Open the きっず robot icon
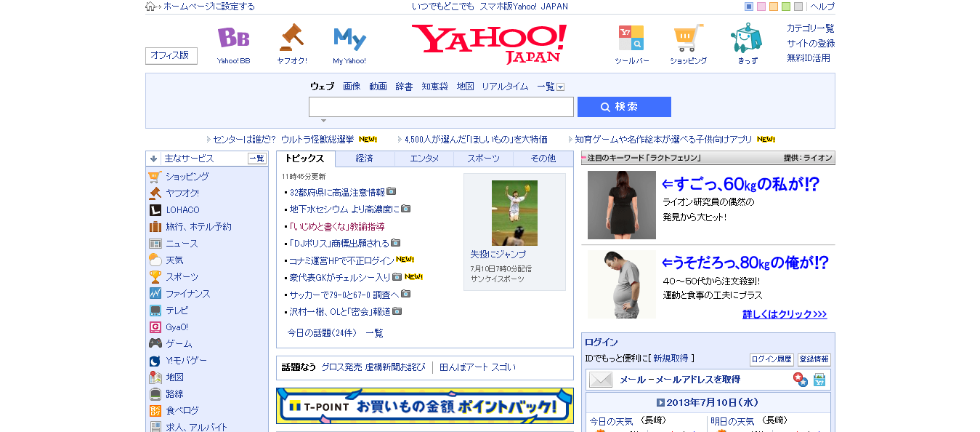Viewport: 980px width, 432px height. [x=747, y=38]
